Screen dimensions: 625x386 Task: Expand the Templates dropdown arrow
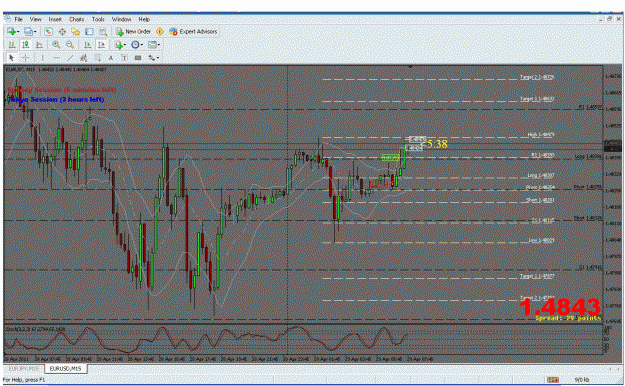(159, 45)
